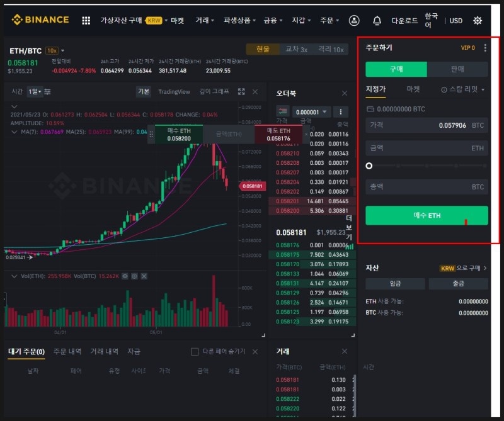This screenshot has height=421, width=504.
Task: Open the settings gear icon
Action: 478,21
